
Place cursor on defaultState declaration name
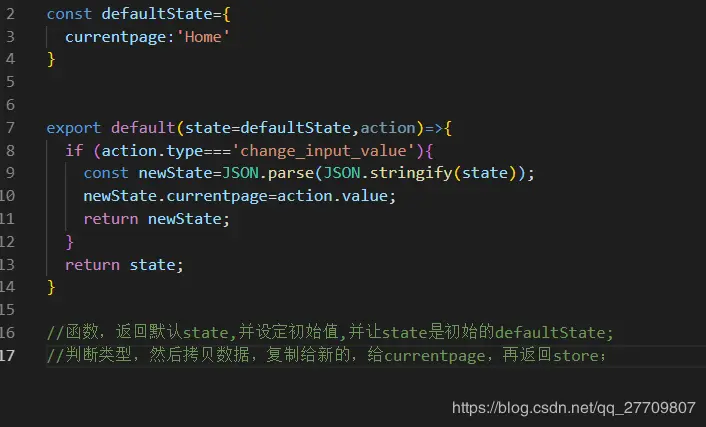[157, 14]
